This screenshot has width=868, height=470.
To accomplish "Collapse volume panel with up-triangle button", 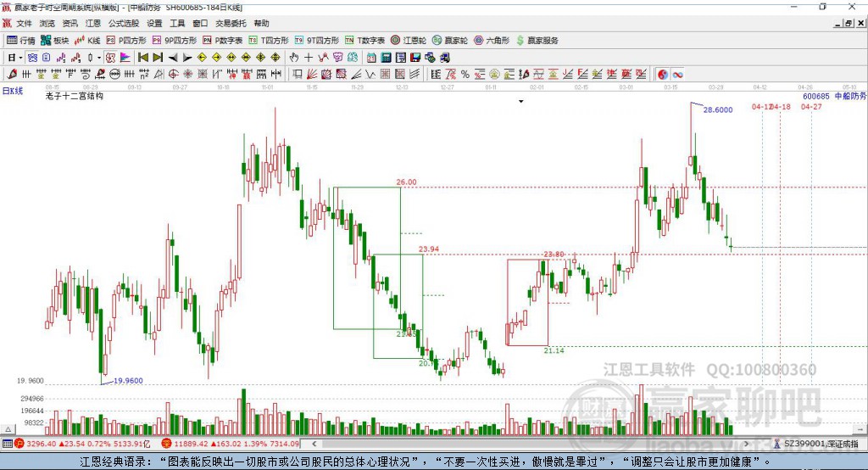I will point(8,429).
